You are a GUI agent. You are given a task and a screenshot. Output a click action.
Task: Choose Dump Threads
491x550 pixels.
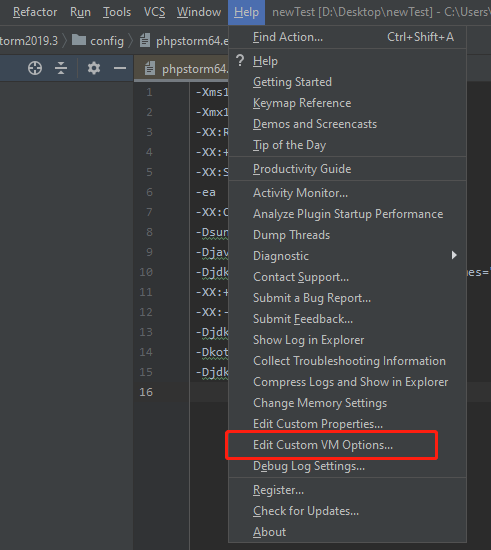(347, 235)
